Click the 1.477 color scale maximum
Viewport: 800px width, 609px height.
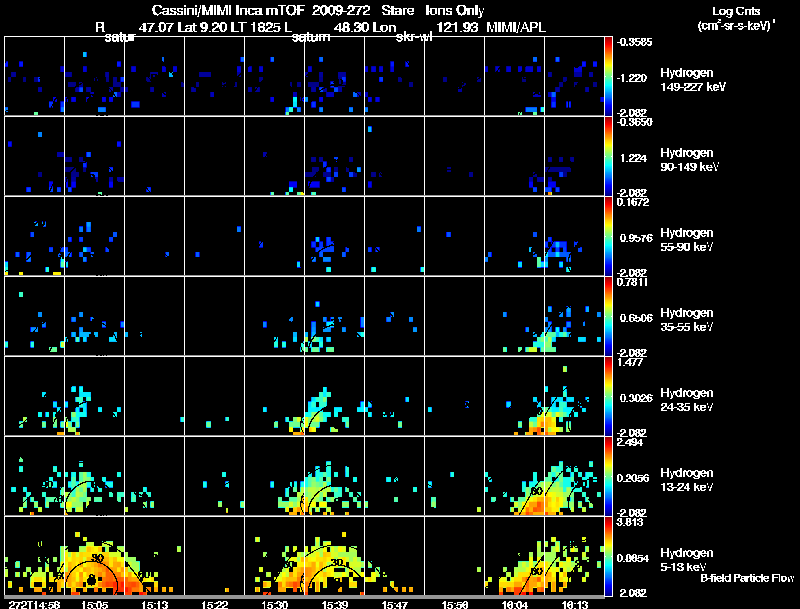click(x=630, y=362)
